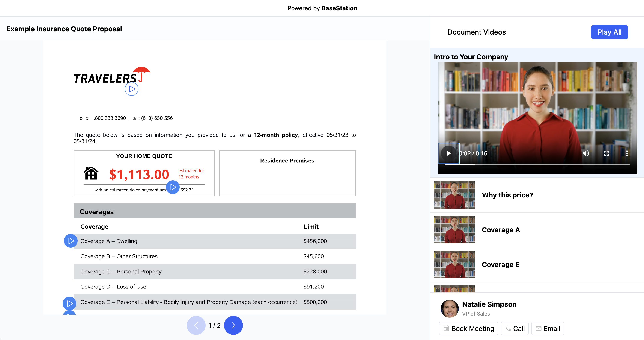Click the Coverage E video thumbnail
The height and width of the screenshot is (340, 644).
click(454, 264)
